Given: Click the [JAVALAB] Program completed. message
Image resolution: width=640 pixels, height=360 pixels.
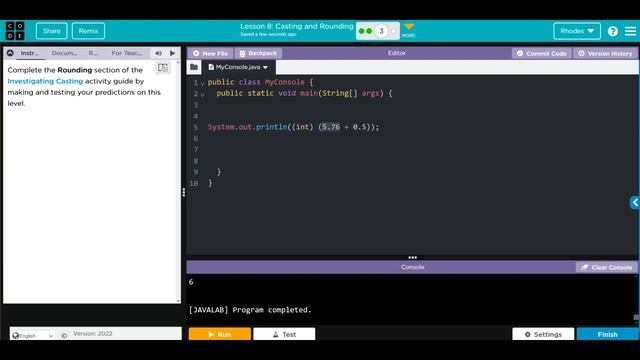Looking at the screenshot, I should coord(250,310).
